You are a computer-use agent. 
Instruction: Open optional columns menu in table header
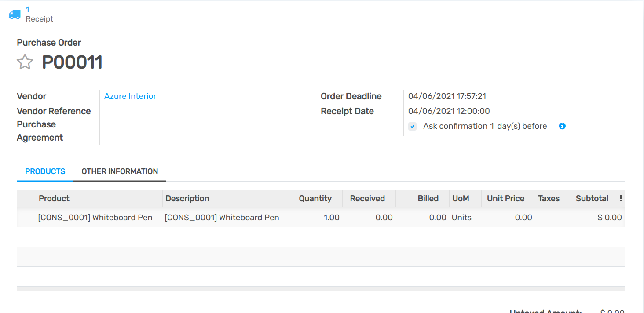621,198
